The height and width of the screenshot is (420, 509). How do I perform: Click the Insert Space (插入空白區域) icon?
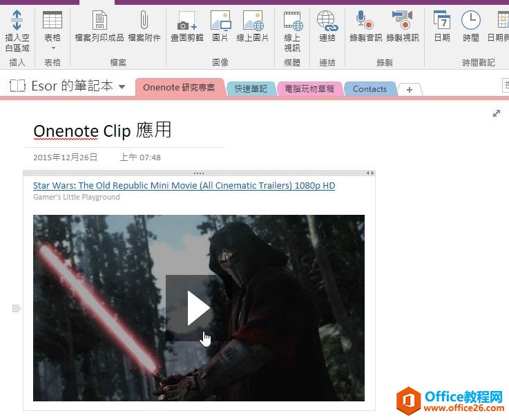17,31
